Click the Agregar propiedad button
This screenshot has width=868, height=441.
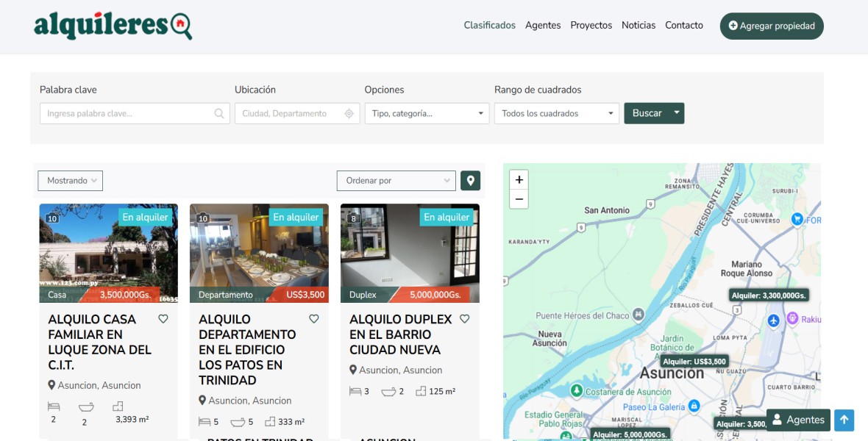[x=771, y=25]
